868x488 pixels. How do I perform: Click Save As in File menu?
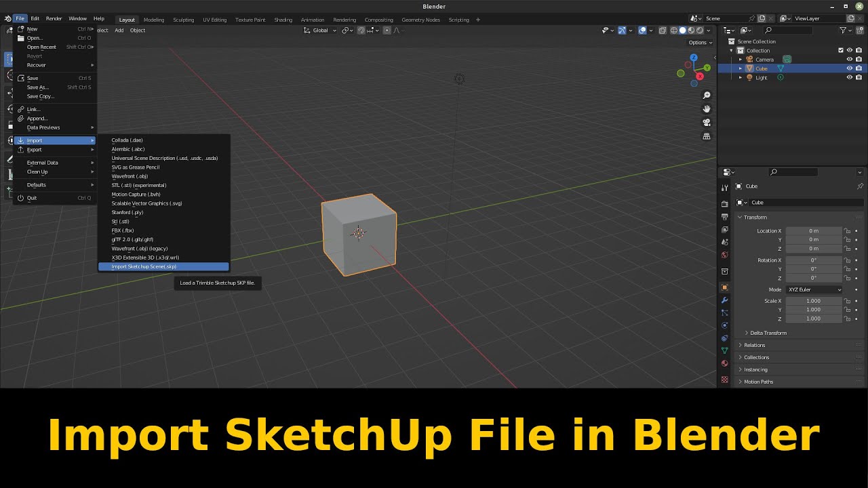click(56, 87)
